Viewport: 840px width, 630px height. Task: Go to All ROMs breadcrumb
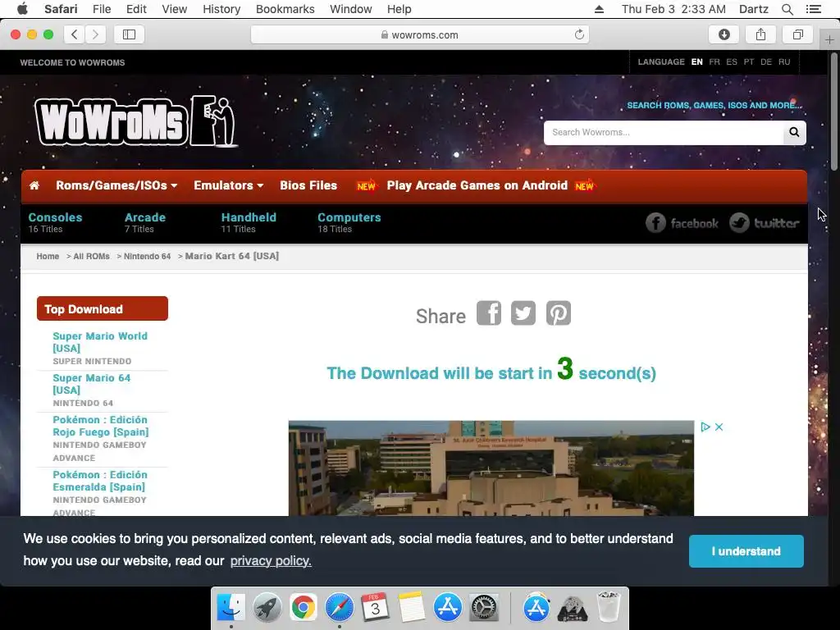[x=91, y=256]
